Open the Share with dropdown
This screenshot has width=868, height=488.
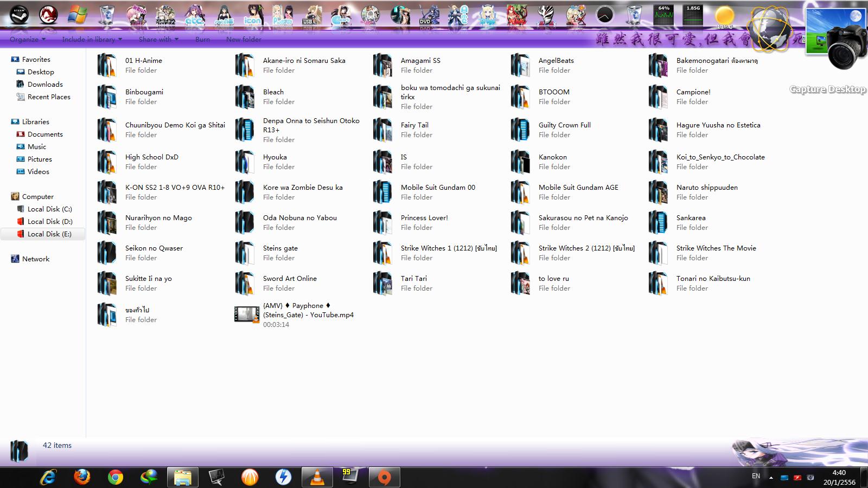pos(158,39)
